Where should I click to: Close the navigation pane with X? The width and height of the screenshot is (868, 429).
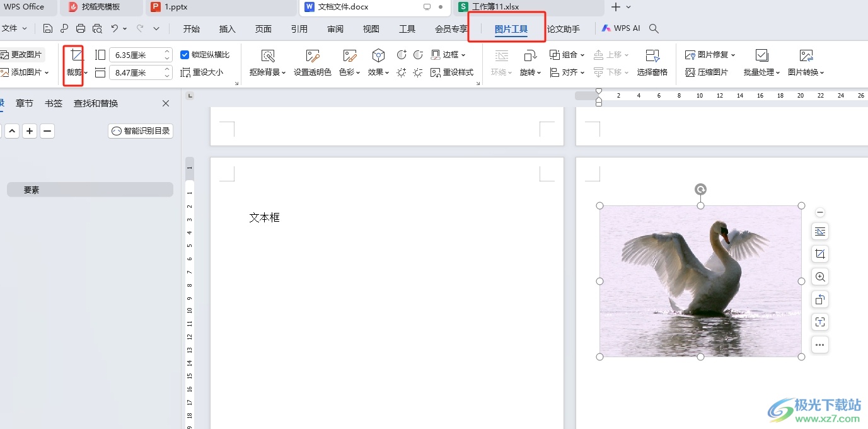click(x=166, y=103)
